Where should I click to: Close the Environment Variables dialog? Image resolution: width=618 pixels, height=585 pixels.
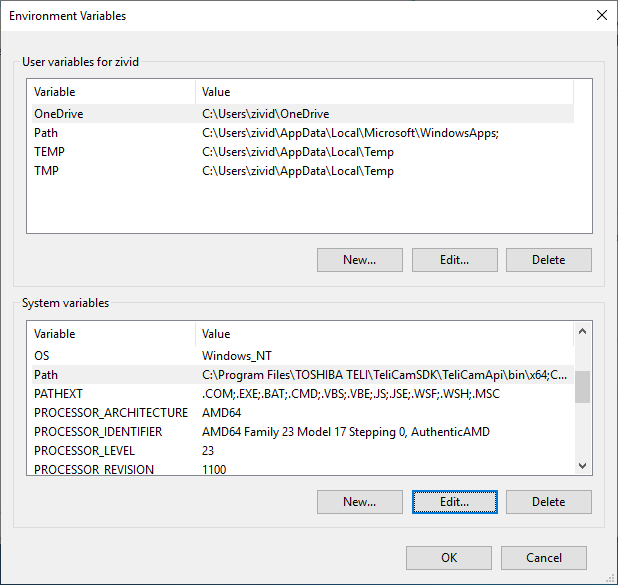pyautogui.click(x=601, y=16)
